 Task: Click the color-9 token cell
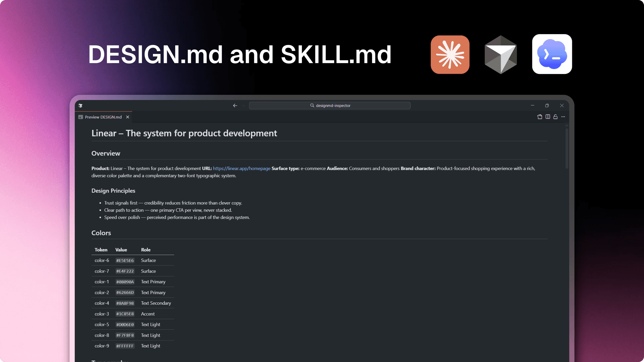coord(102,346)
